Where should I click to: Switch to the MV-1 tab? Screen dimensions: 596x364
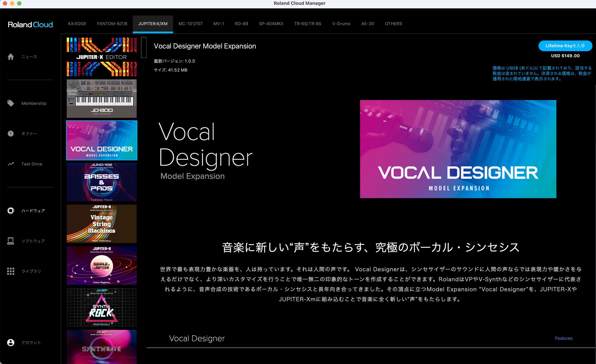[x=219, y=24]
